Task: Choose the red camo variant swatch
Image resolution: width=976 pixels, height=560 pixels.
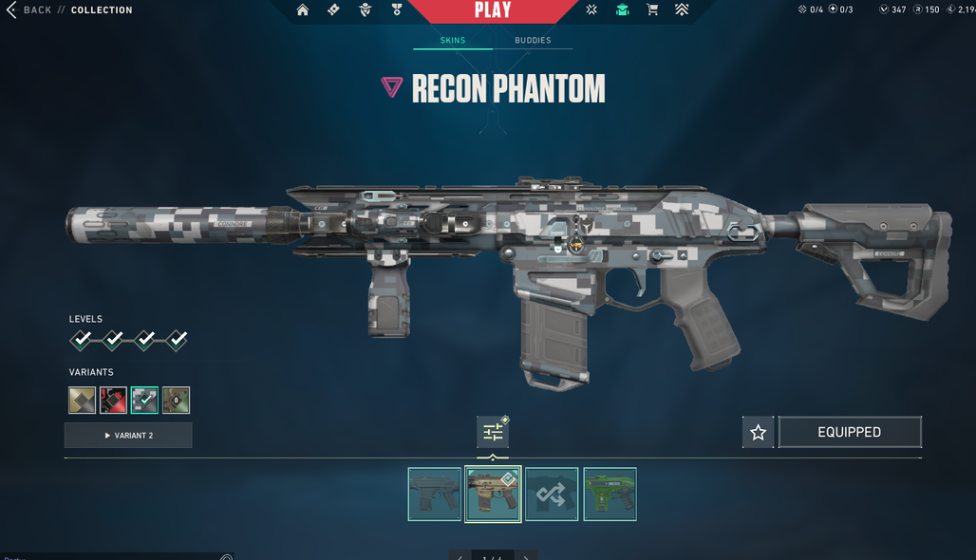Action: [113, 401]
